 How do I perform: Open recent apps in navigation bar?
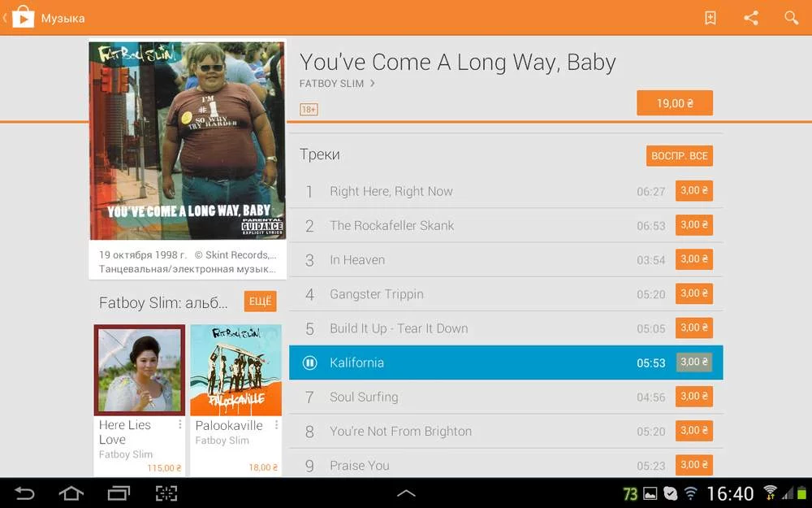(119, 493)
